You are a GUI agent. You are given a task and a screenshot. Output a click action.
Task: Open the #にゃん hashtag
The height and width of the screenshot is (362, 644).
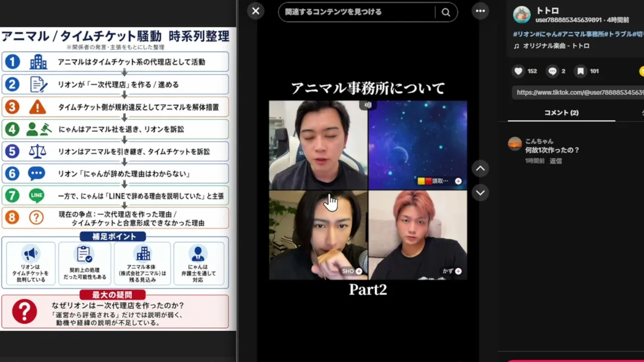(x=546, y=34)
